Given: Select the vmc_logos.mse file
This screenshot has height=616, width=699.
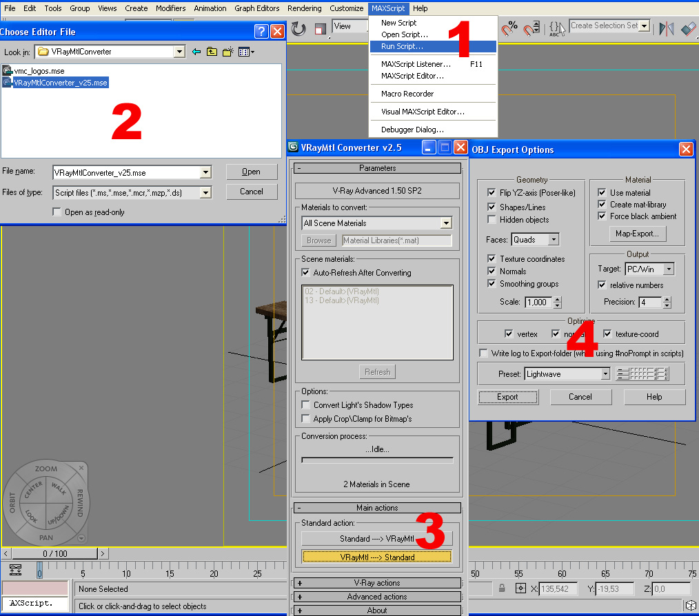Looking at the screenshot, I should (39, 71).
